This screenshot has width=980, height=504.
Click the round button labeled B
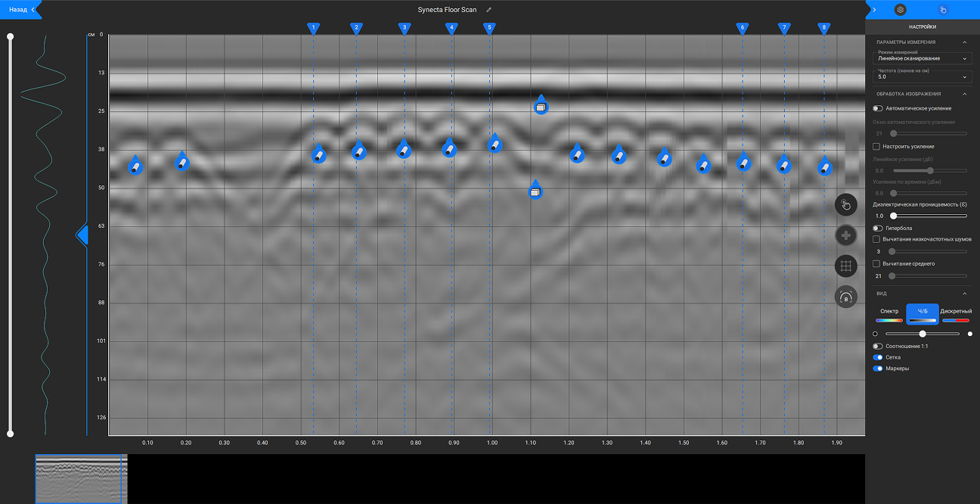pyautogui.click(x=845, y=297)
